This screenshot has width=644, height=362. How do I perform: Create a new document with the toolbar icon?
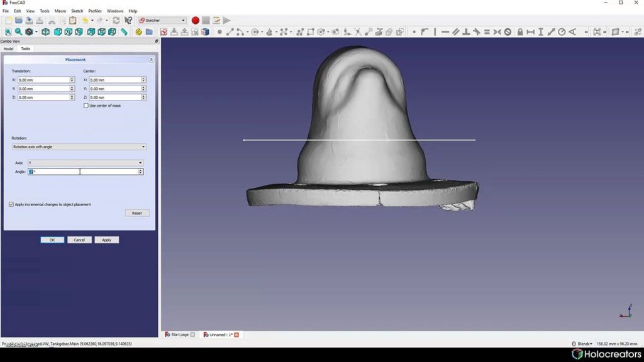(x=8, y=21)
